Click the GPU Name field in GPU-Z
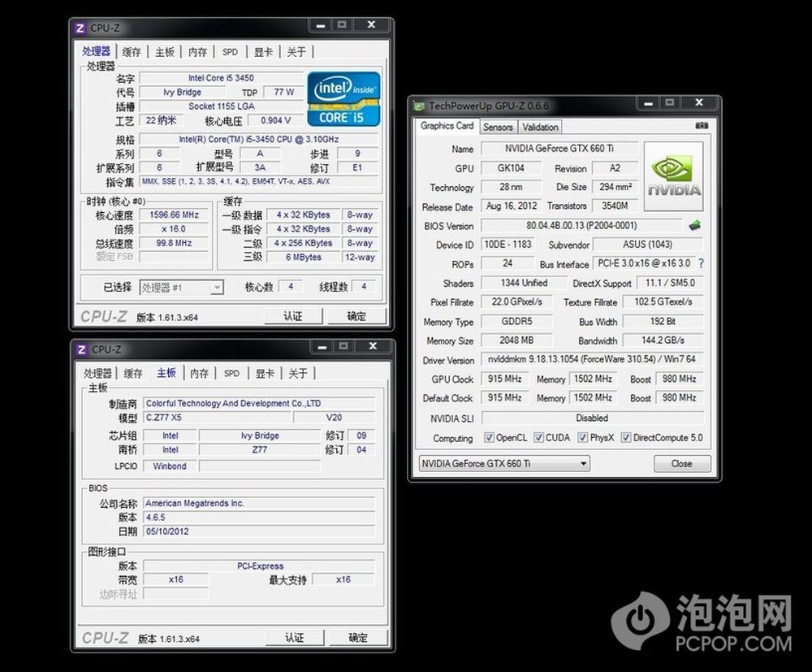This screenshot has width=812, height=672. tap(557, 149)
